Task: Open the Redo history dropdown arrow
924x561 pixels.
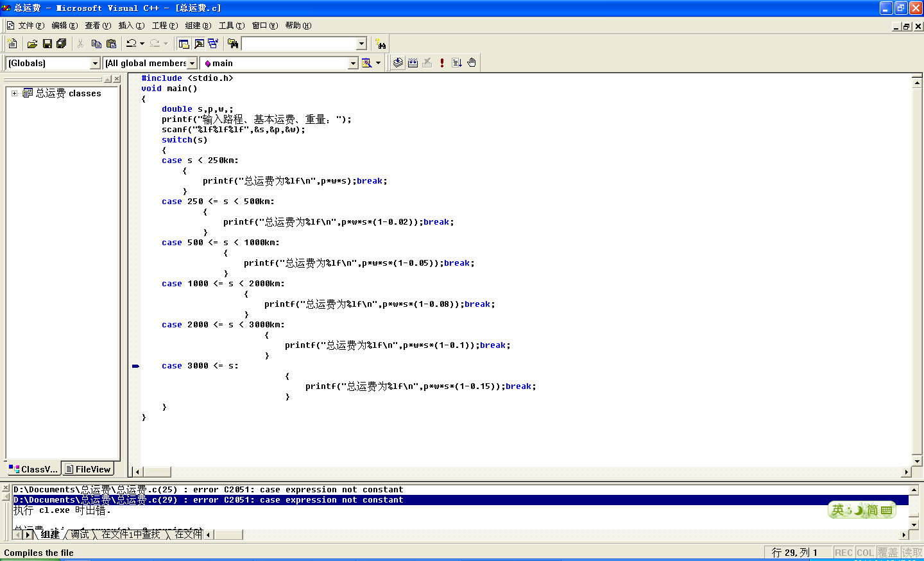Action: click(x=166, y=44)
